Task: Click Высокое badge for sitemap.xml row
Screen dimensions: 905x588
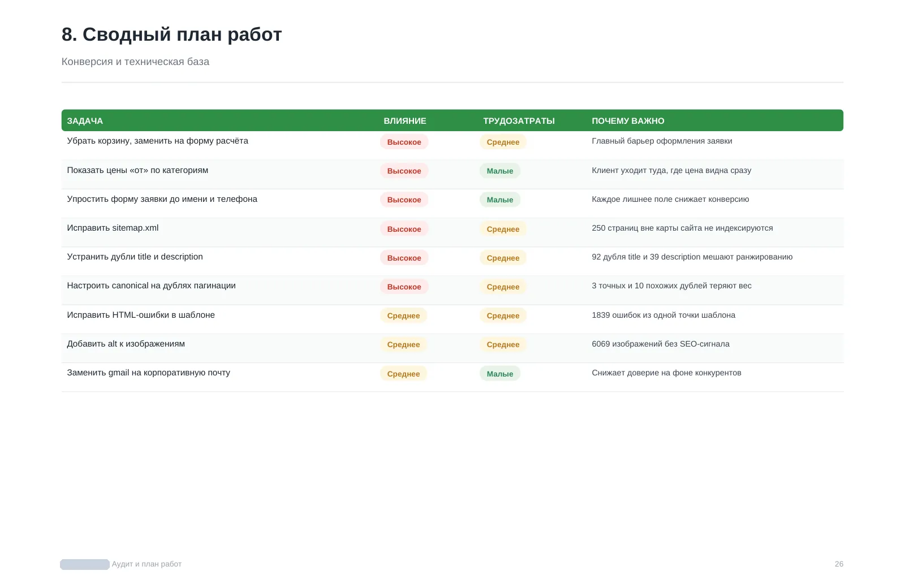Action: [x=404, y=229]
